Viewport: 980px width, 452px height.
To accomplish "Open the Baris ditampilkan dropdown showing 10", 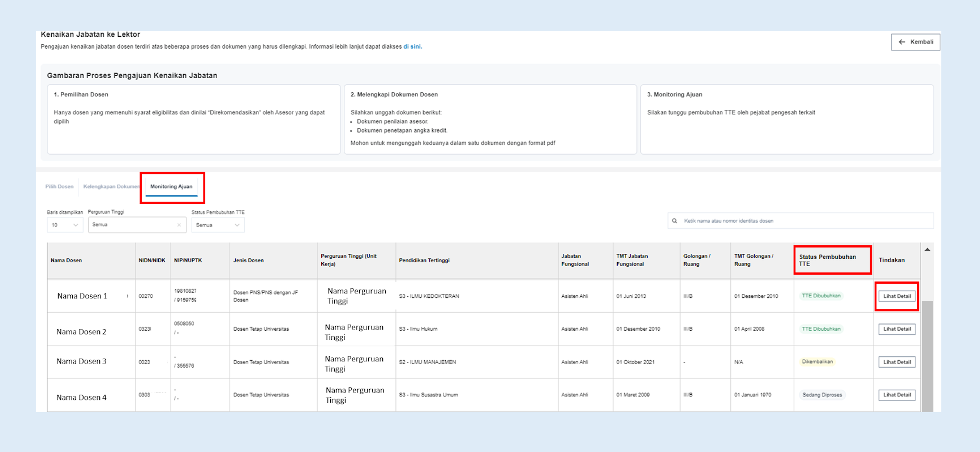I will click(x=65, y=225).
